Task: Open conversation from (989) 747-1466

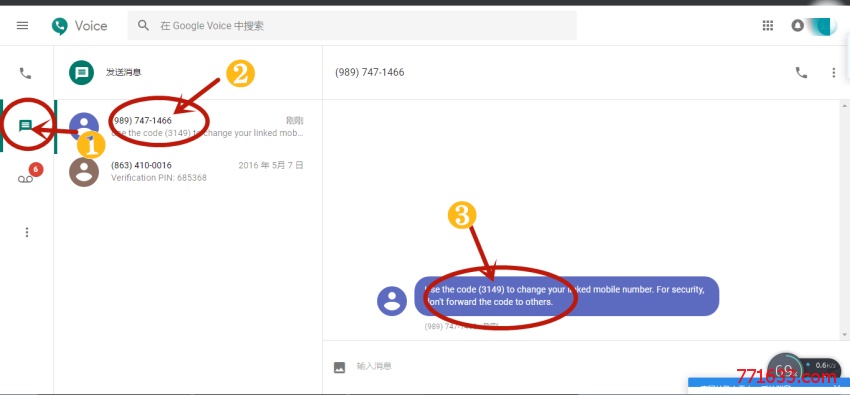Action: click(187, 127)
